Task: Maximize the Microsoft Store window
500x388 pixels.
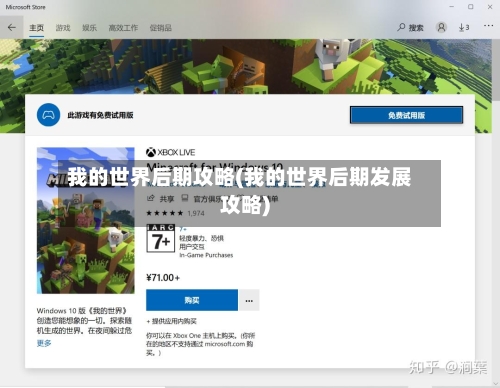Action: tap(471, 7)
